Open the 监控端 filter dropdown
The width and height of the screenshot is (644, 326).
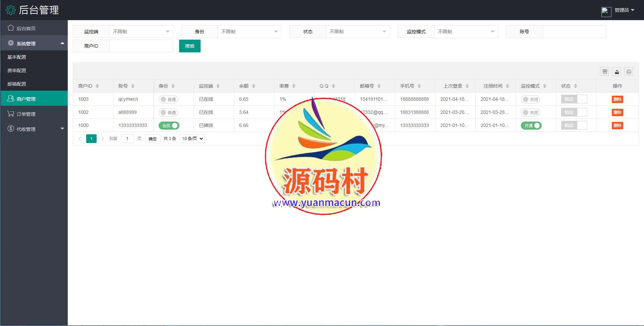[x=141, y=32]
